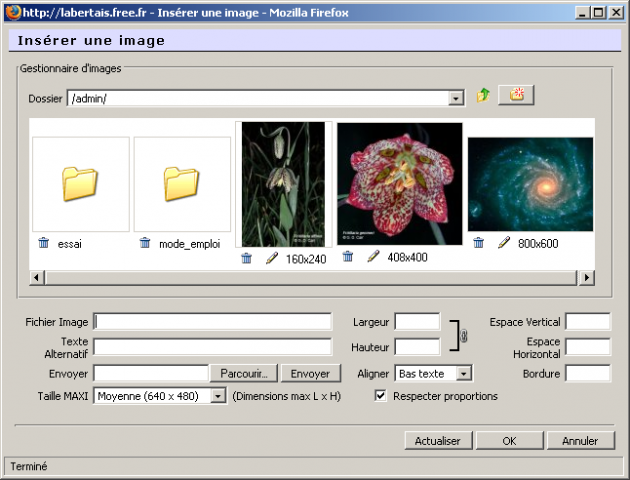Open the Taille MAXI Moyenne dropdown
The width and height of the screenshot is (630, 480).
[217, 396]
